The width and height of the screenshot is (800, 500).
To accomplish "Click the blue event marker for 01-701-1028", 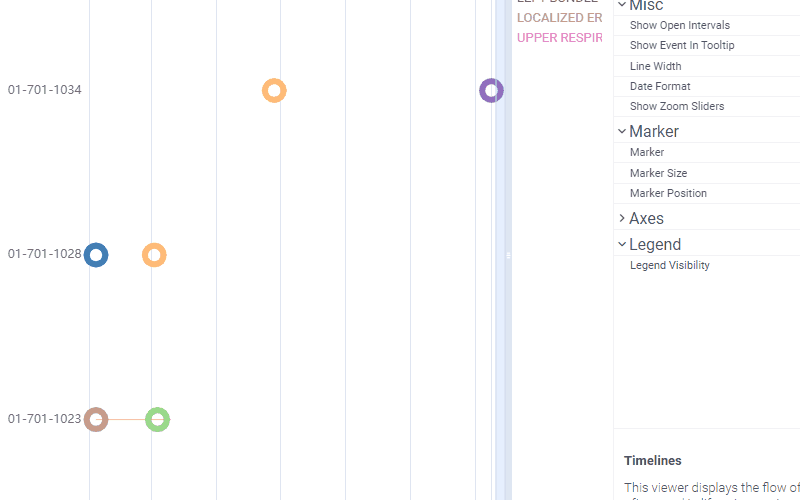I will [96, 255].
